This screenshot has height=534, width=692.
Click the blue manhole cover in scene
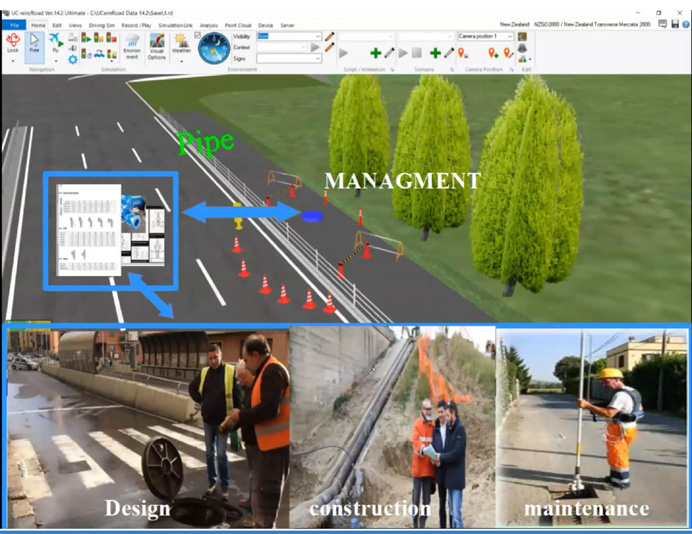(x=312, y=216)
